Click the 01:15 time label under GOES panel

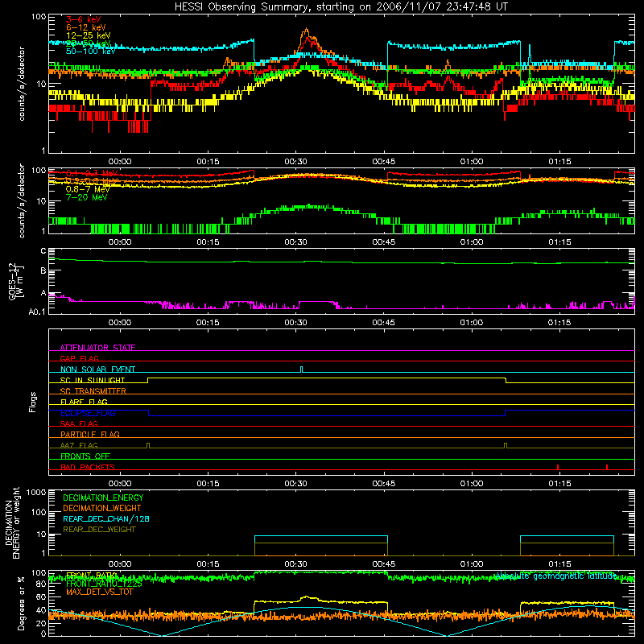559,323
